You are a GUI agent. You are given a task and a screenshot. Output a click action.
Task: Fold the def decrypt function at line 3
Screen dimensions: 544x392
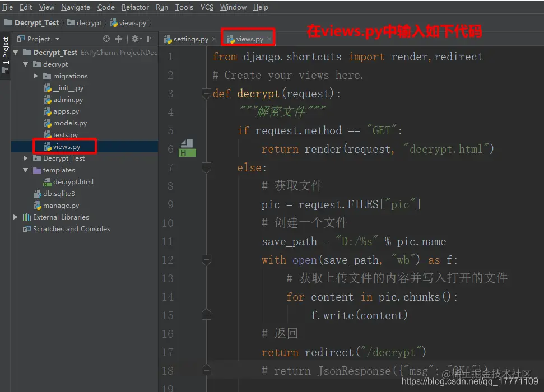coord(206,94)
